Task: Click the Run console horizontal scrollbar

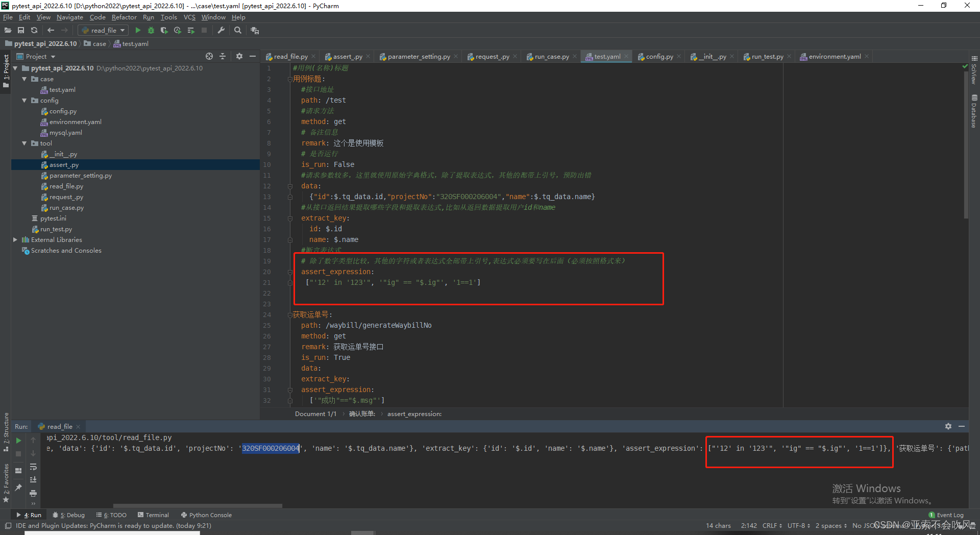Action: click(x=197, y=506)
